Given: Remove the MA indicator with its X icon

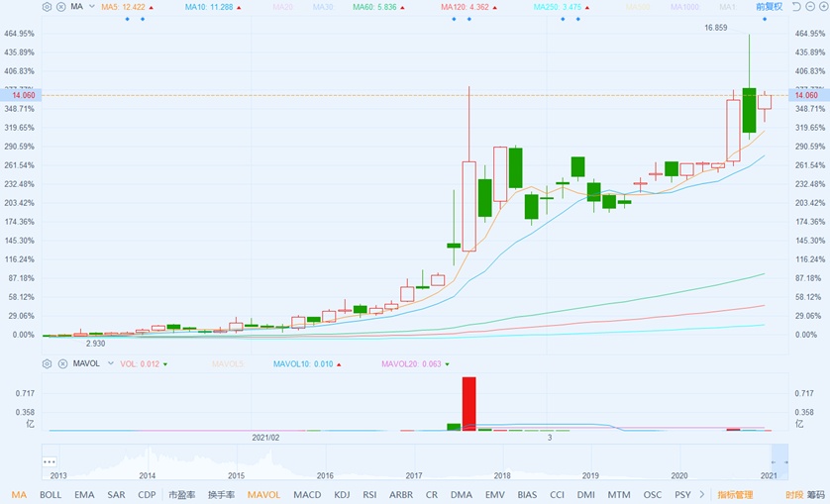Looking at the screenshot, I should tap(61, 7).
